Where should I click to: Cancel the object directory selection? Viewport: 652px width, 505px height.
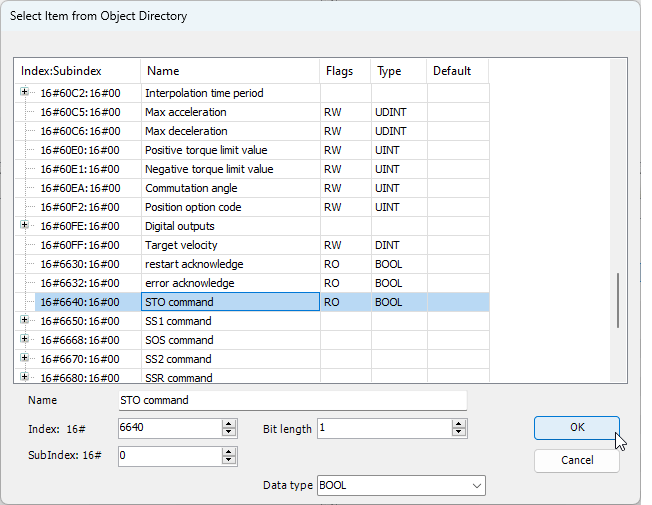tap(576, 461)
